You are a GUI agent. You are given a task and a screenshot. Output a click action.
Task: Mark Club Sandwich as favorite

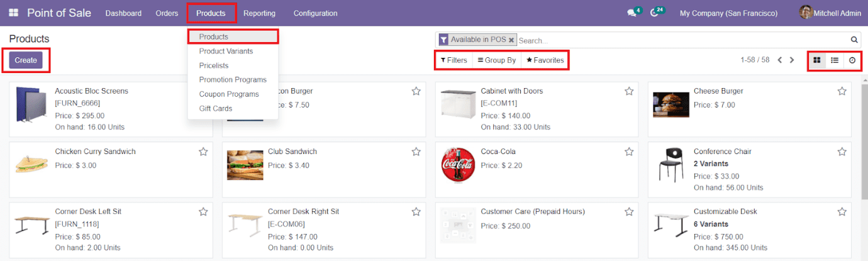click(x=416, y=152)
